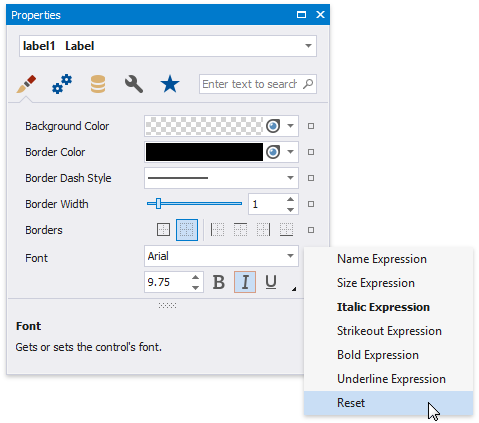This screenshot has height=423, width=479.
Task: Click the Border Width slider thumb
Action: [x=159, y=203]
